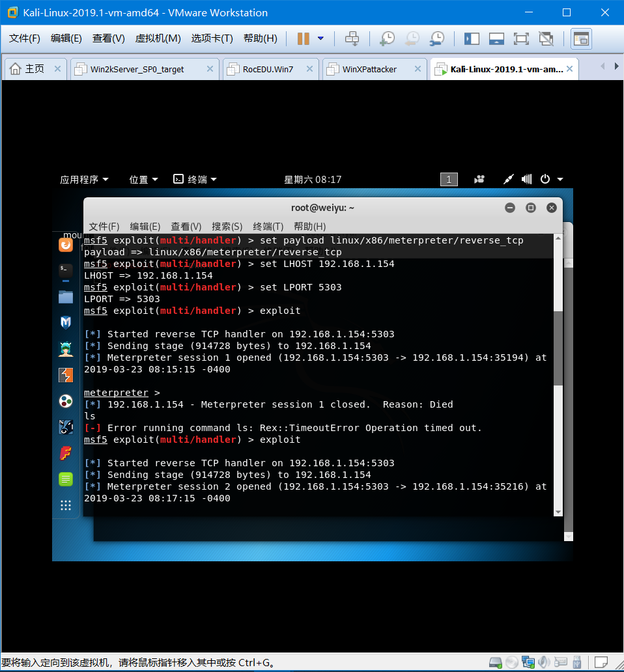Open the clock 星期六 08:17 calendar
The image size is (624, 672).
coord(313,180)
